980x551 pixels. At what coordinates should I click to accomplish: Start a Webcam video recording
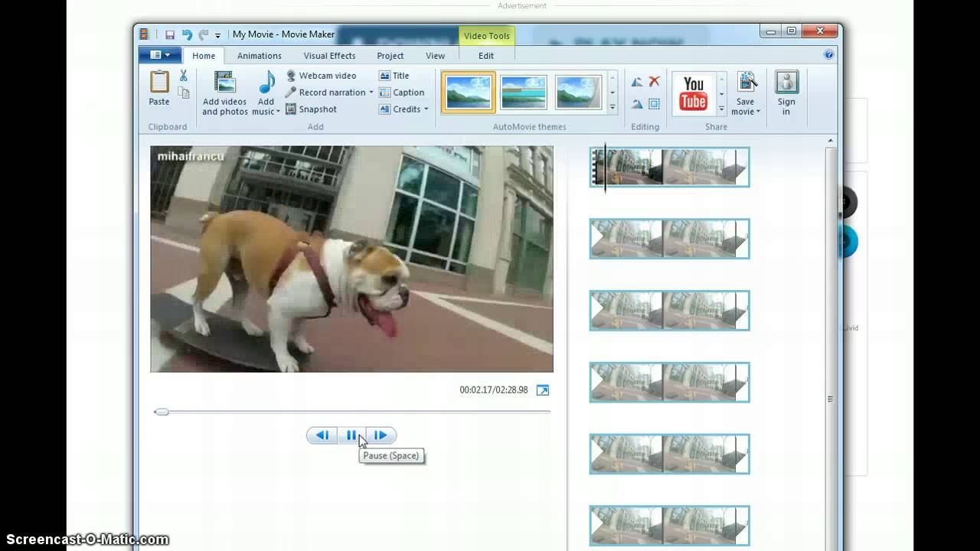pos(321,76)
